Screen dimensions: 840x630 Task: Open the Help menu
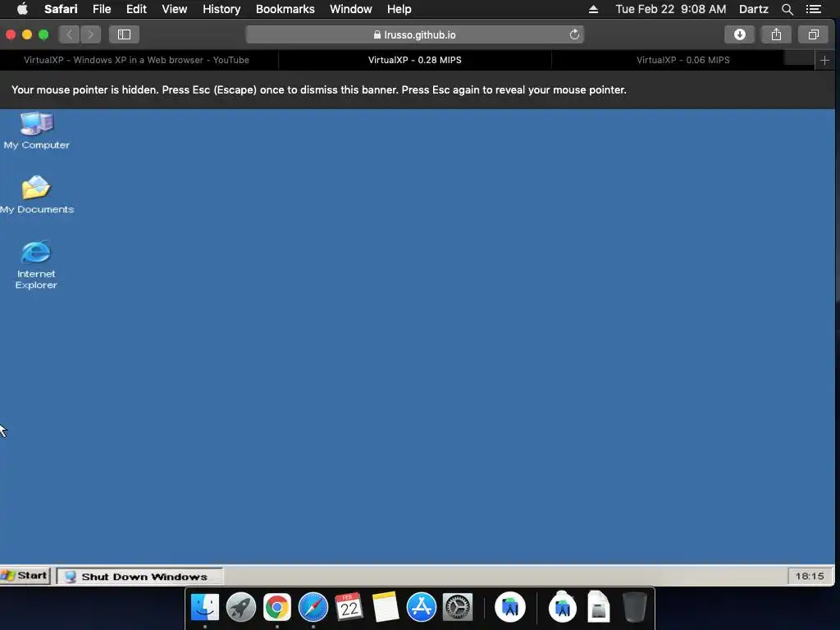(x=399, y=9)
